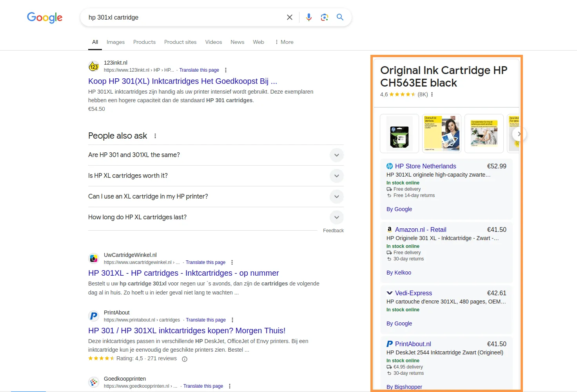Open the three-dot menu next to People also ask
Image resolution: width=577 pixels, height=392 pixels.
pyautogui.click(x=155, y=135)
